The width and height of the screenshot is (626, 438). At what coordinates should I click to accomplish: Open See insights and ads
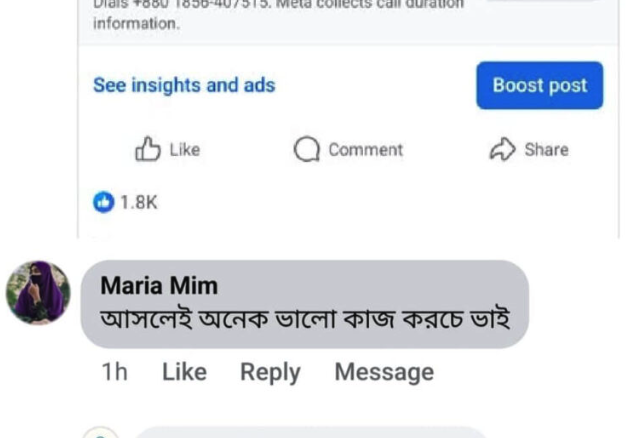[x=184, y=85]
